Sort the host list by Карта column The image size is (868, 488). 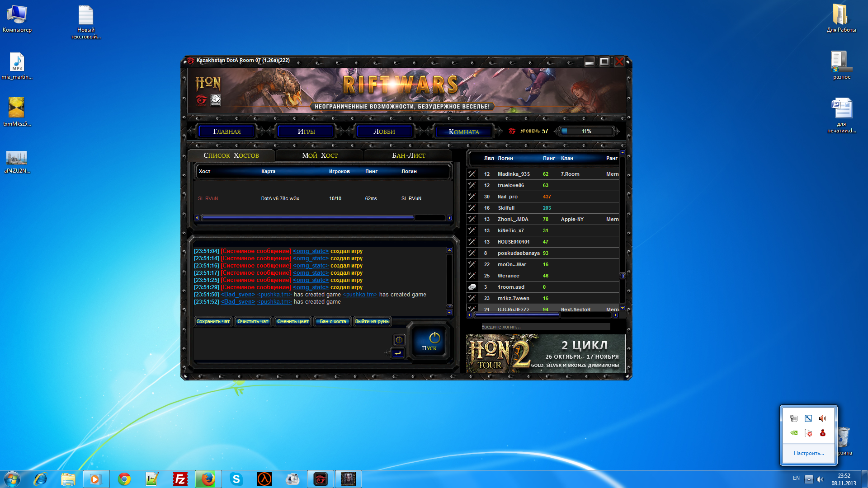coord(268,171)
